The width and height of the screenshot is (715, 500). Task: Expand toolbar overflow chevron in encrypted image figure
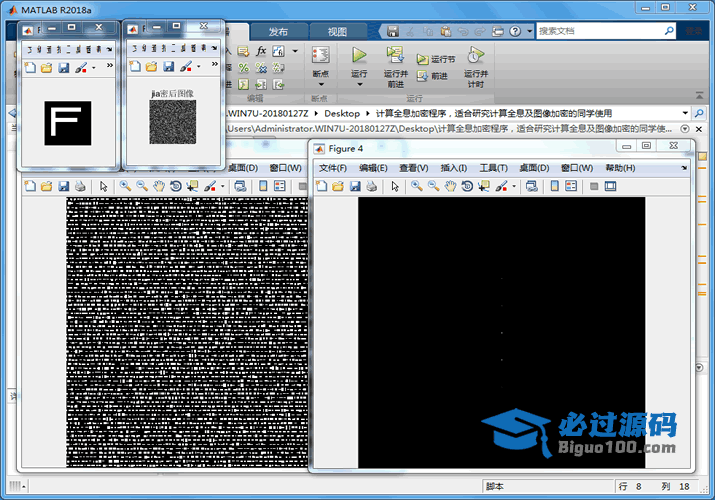[213, 66]
